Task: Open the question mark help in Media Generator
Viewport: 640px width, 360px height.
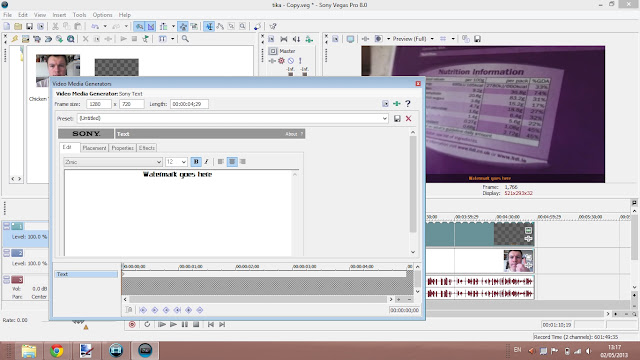Action: click(x=407, y=104)
